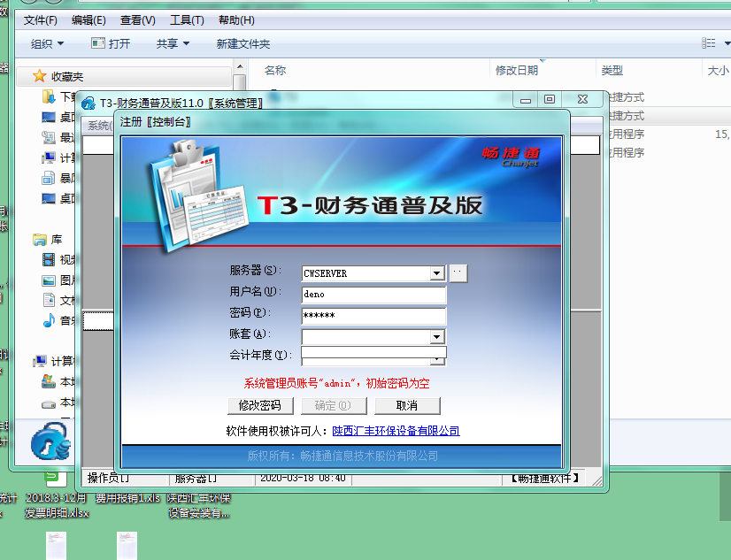Select desktop file 陕西汇丰环保设备安装有...
Screen dimensions: 731x560
198,505
